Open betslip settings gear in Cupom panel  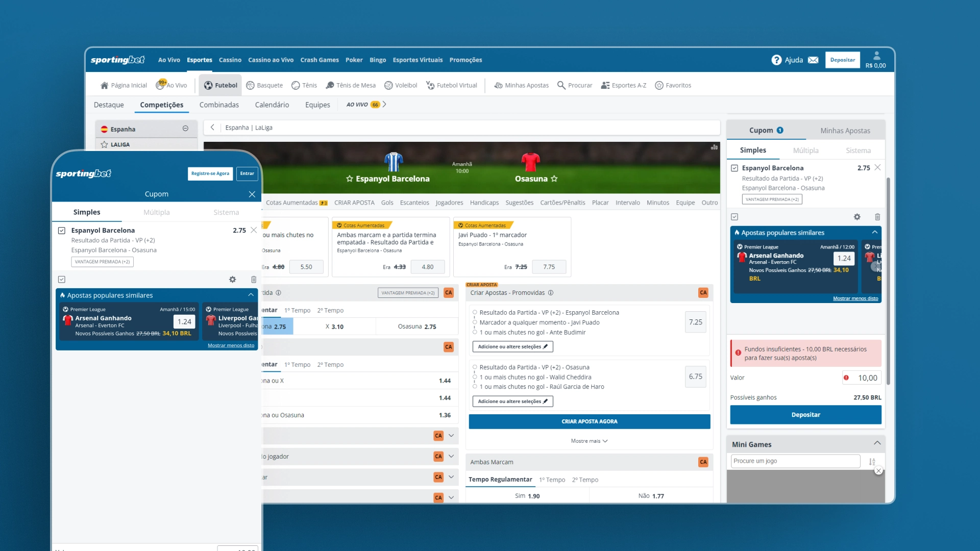pyautogui.click(x=857, y=217)
